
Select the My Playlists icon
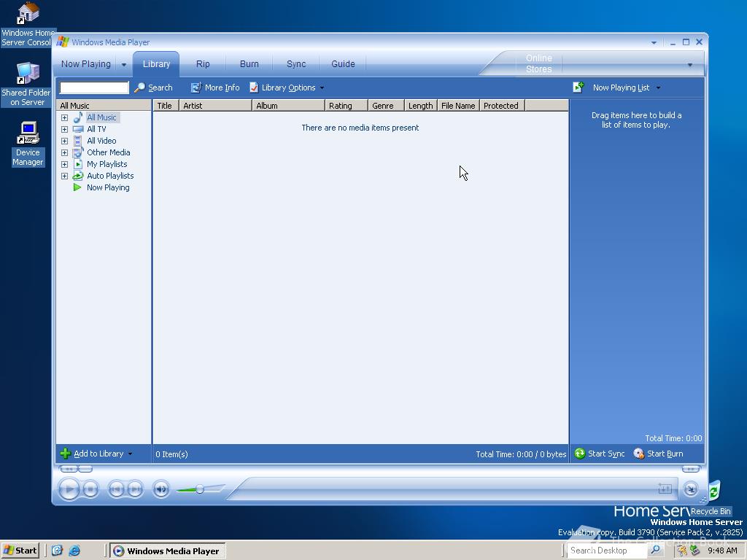(78, 164)
